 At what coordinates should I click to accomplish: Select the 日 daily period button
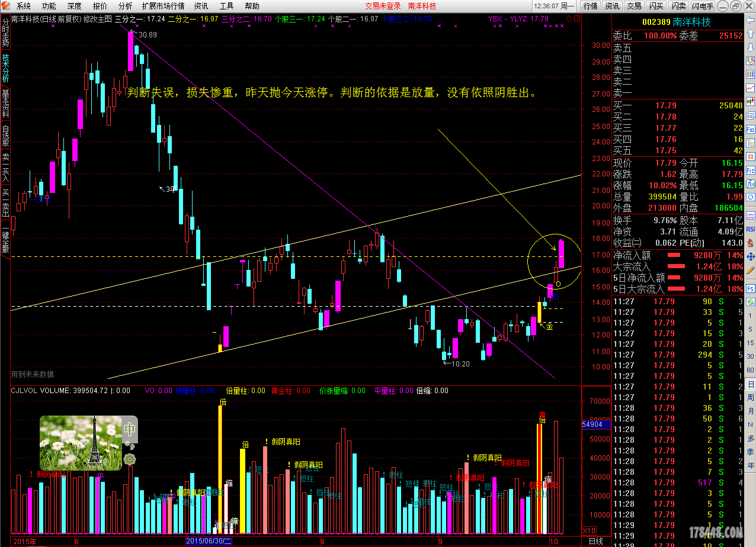750,384
